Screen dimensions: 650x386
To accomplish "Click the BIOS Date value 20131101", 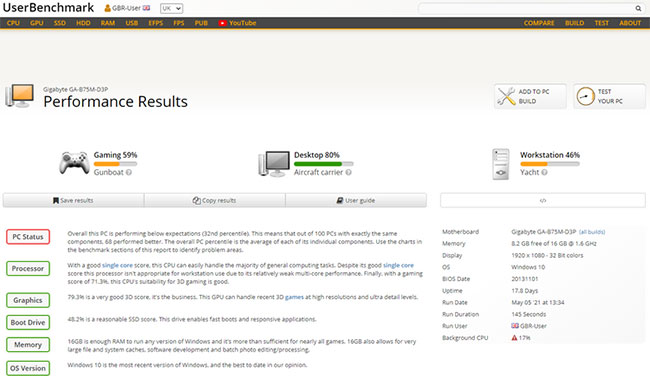I will tap(524, 279).
